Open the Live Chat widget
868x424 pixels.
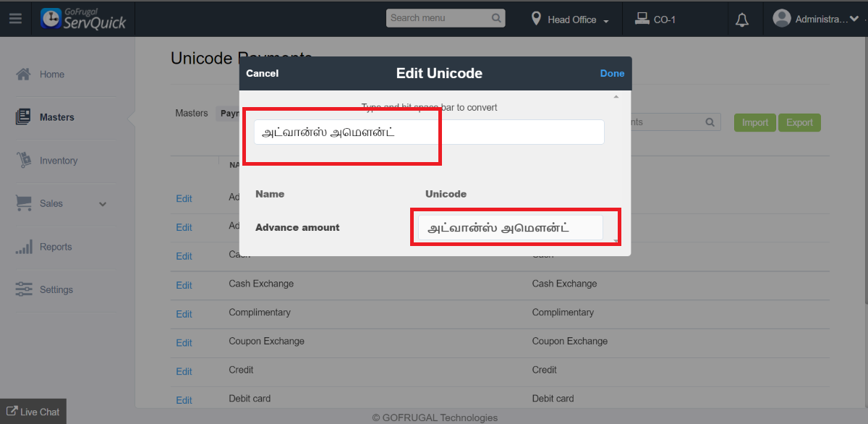tap(33, 412)
